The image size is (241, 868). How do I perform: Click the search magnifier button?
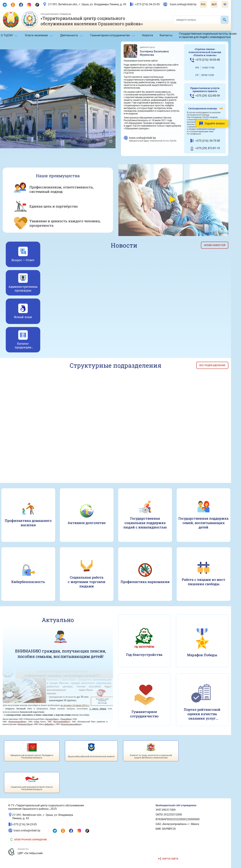225,19
